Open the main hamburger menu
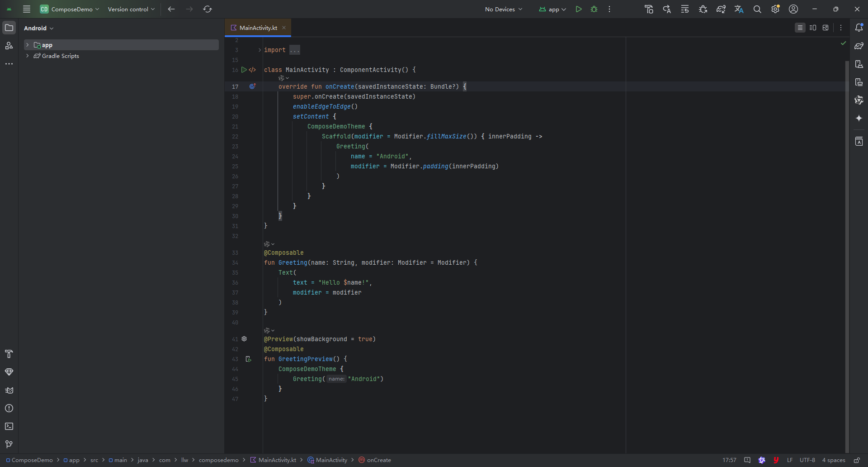 tap(26, 9)
